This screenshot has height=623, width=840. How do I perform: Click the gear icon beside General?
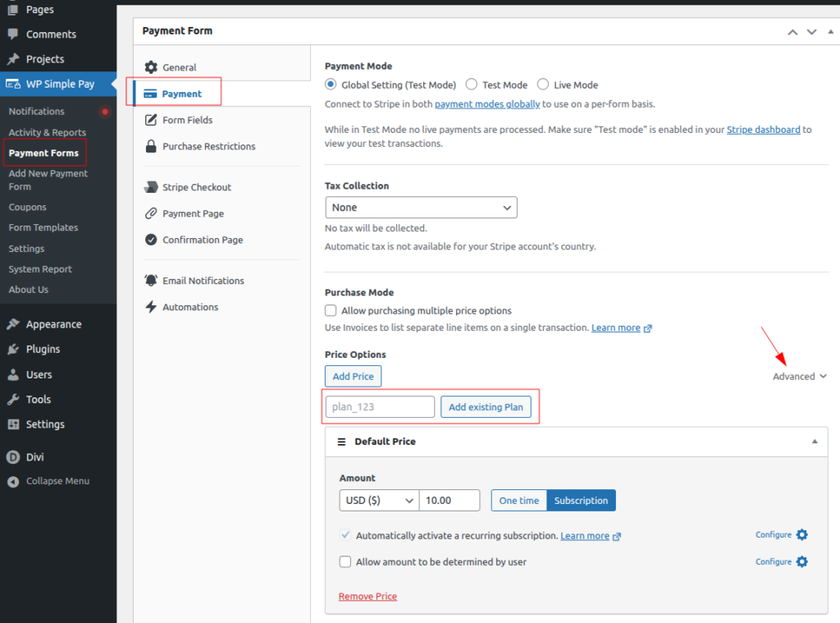[x=151, y=67]
